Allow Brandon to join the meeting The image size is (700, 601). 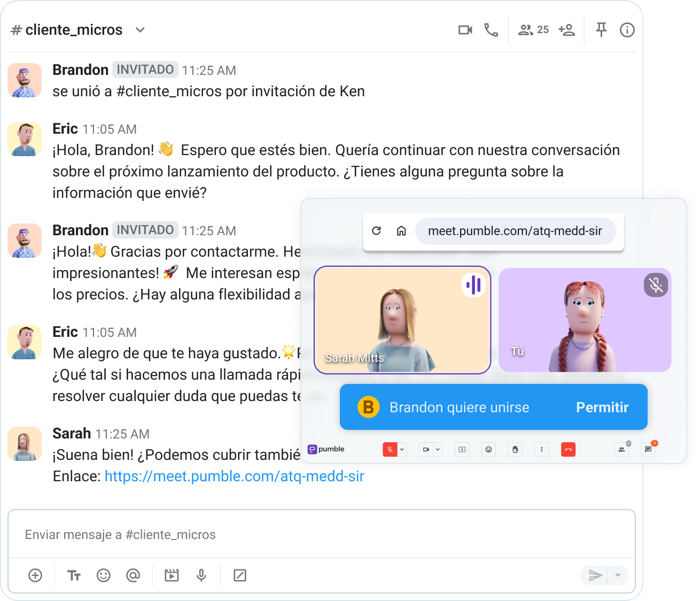(602, 407)
